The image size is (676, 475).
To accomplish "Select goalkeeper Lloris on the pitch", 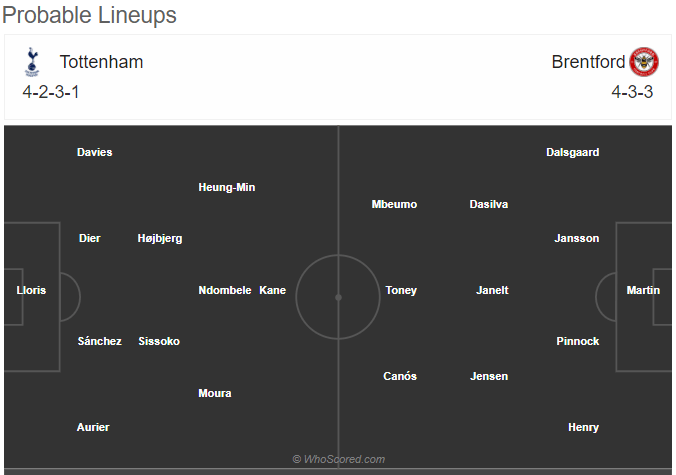I will (x=31, y=290).
